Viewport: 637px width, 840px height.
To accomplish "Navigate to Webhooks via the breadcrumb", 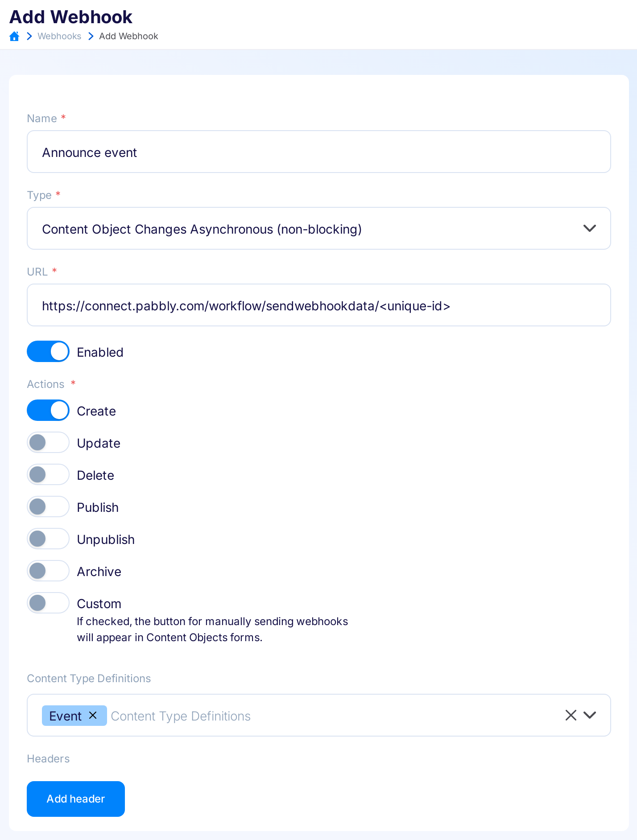I will point(59,36).
